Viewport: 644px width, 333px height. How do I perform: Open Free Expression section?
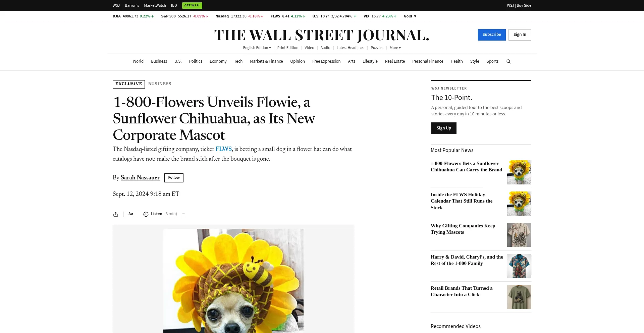coord(326,61)
